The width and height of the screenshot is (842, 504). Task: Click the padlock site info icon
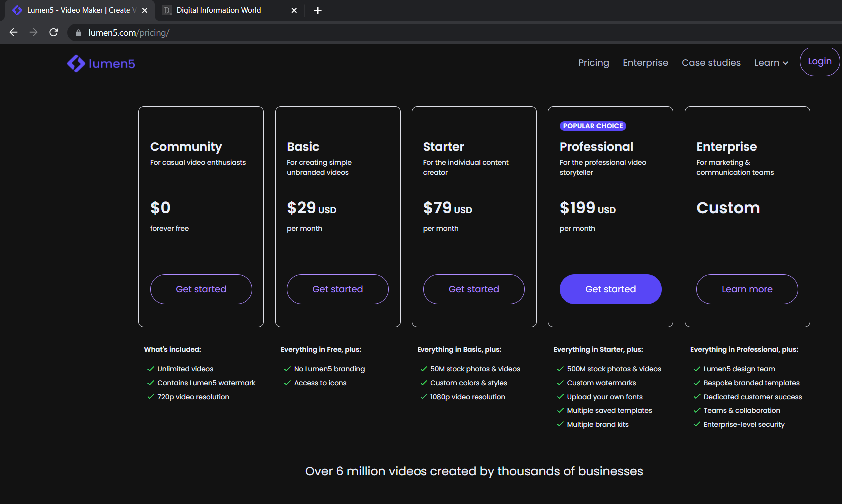click(x=78, y=33)
